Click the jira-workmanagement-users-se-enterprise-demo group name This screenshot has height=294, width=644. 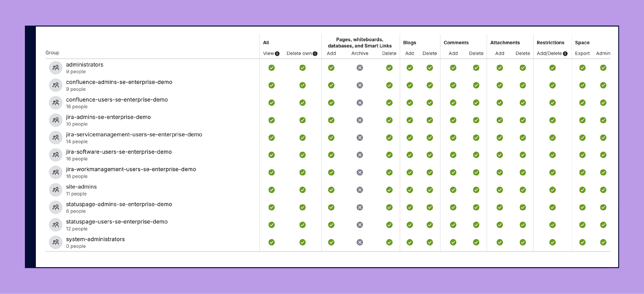coord(131,169)
